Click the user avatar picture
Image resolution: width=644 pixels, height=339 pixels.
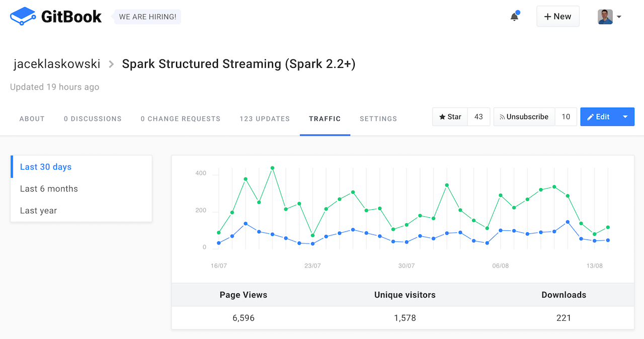point(605,17)
